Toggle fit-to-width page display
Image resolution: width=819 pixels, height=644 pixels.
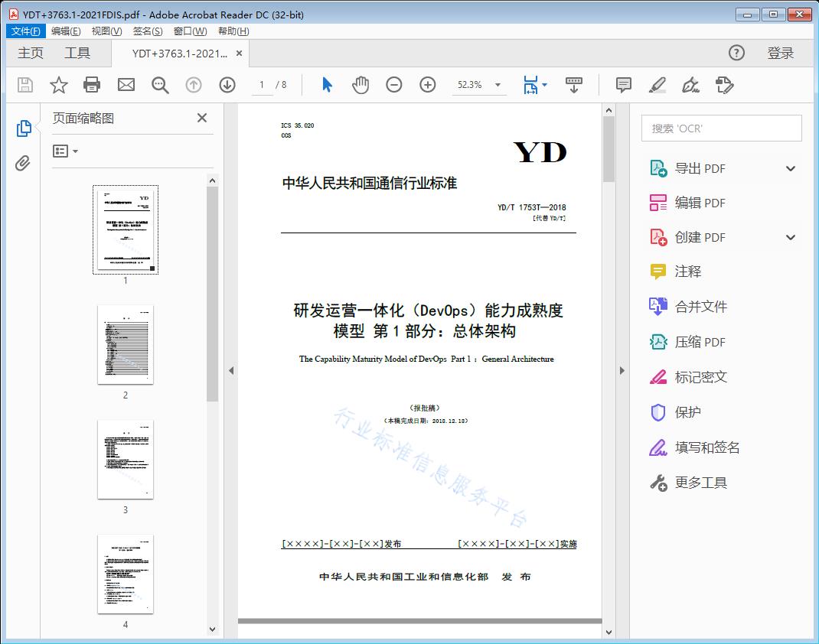pos(530,85)
